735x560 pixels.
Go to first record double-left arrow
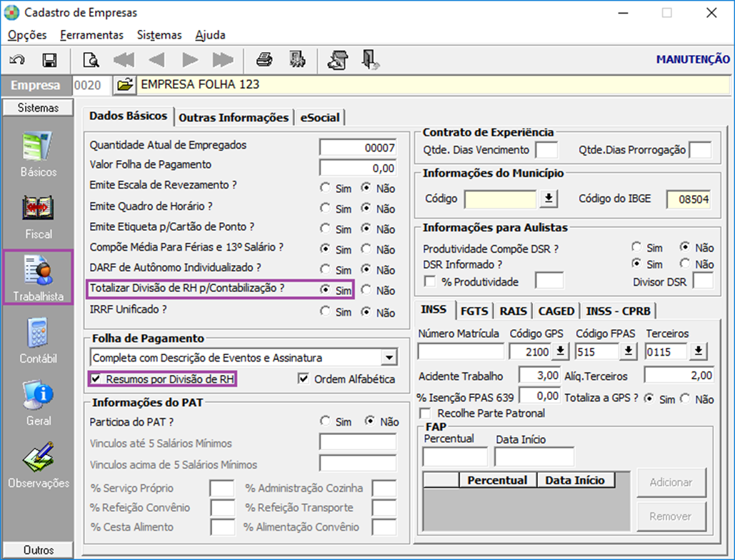(124, 60)
